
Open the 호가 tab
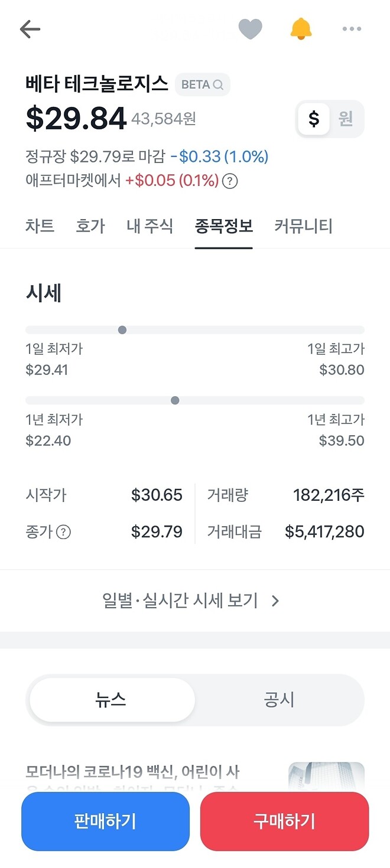click(x=90, y=226)
